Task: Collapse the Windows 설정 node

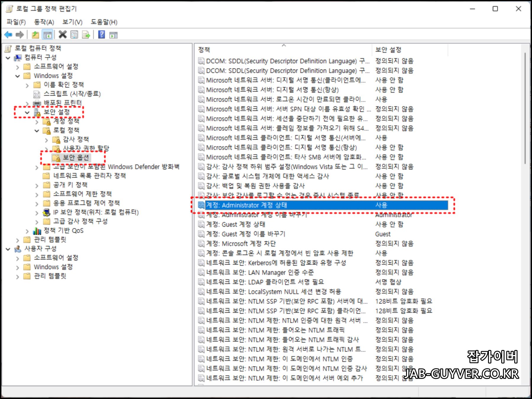Action: 17,76
